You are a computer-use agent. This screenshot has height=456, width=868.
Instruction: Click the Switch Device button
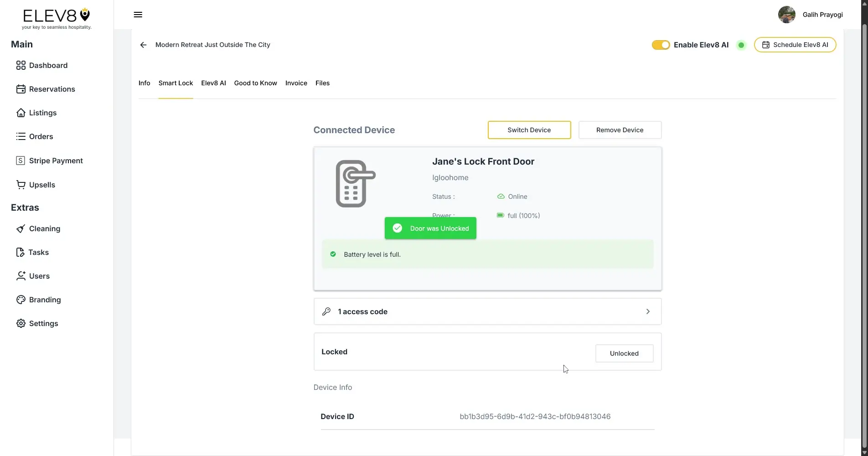coord(529,130)
